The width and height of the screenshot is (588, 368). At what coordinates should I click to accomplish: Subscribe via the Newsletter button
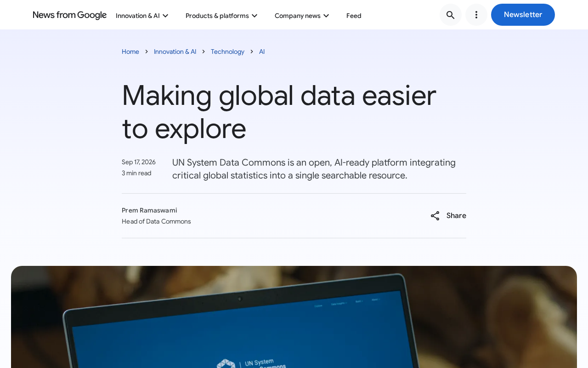tap(523, 15)
